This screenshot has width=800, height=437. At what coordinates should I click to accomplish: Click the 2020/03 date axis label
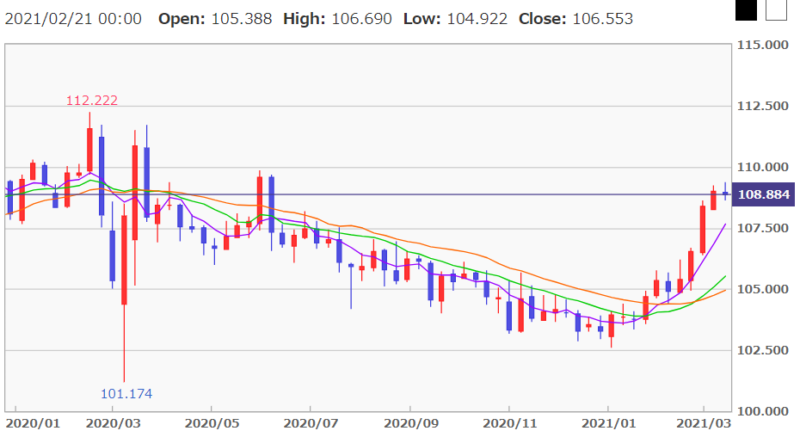[113, 424]
